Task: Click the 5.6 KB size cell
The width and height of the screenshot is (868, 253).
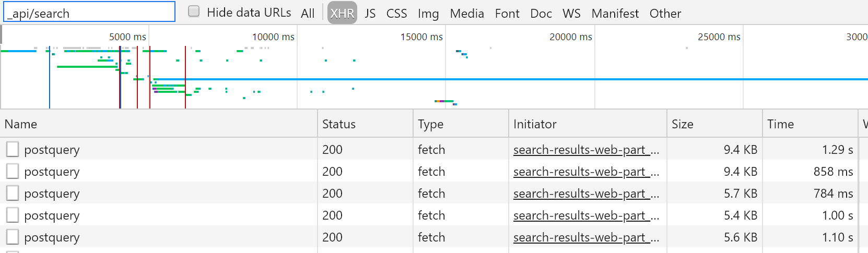Action: pos(714,237)
